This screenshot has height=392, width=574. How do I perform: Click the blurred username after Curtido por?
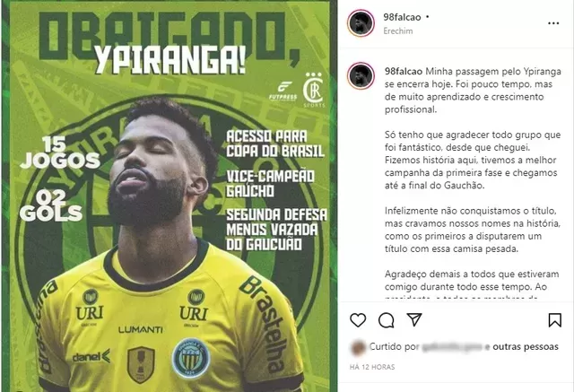coord(452,347)
